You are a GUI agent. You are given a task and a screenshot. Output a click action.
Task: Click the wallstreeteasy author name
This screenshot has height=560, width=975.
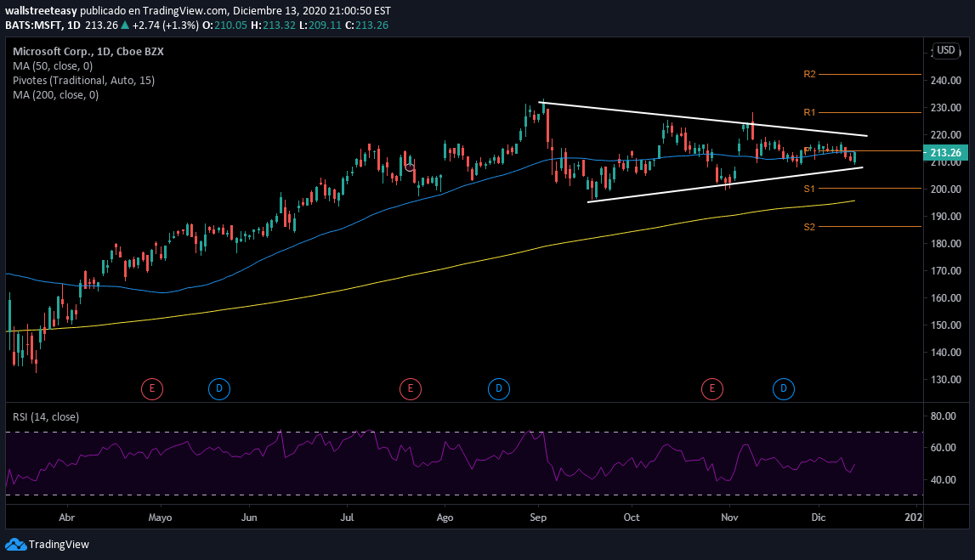click(x=41, y=10)
